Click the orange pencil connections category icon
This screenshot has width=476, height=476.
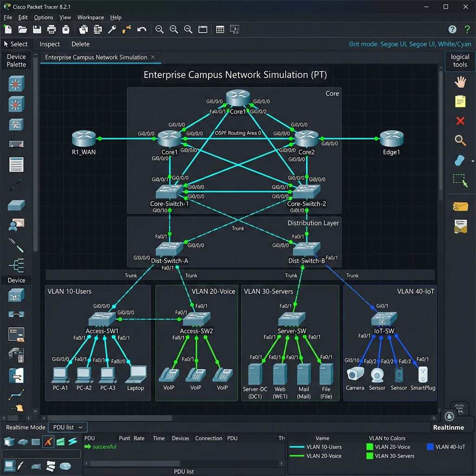click(x=48, y=442)
